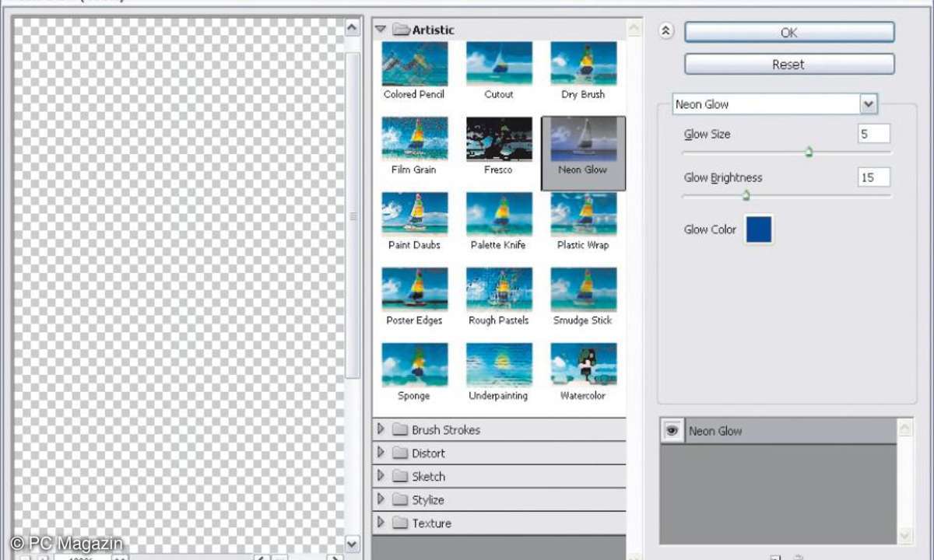934x560 pixels.
Task: Select the Neon Glow effect layer row
Action: [778, 431]
